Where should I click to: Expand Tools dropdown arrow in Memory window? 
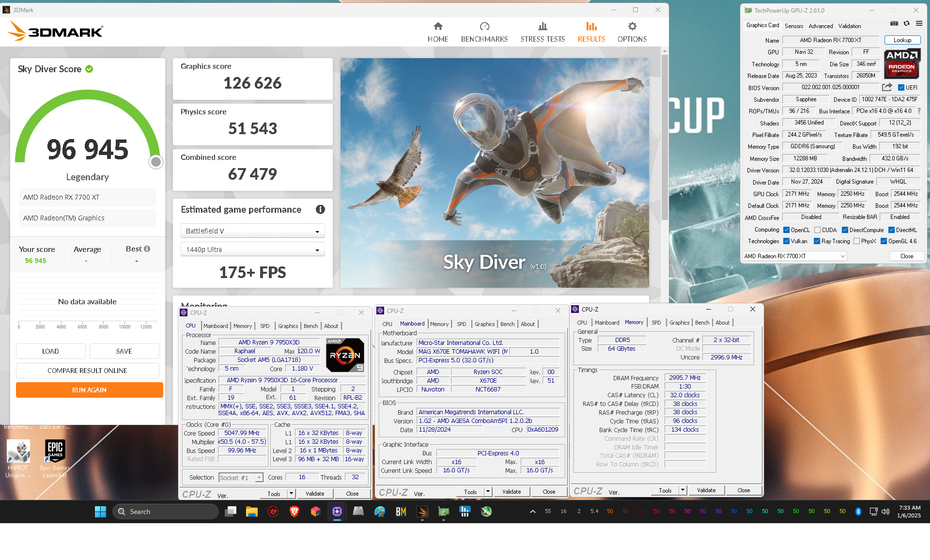[x=682, y=490]
